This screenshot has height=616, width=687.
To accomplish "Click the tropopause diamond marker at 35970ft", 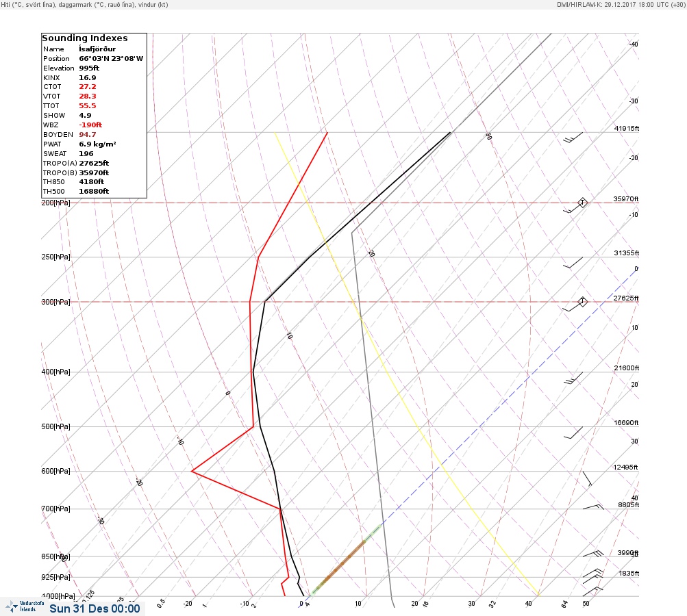I will [x=582, y=203].
